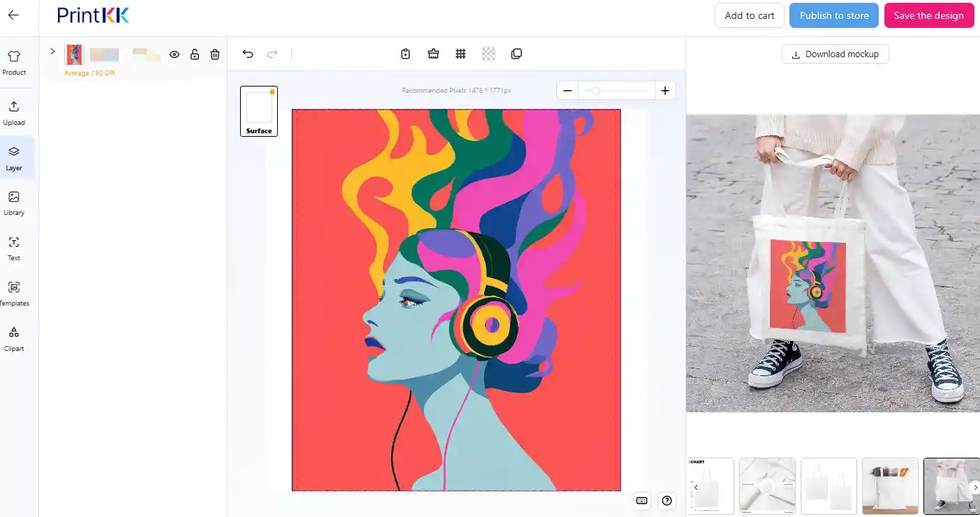Toggle the grid overlay icon
The image size is (980, 517).
click(461, 53)
